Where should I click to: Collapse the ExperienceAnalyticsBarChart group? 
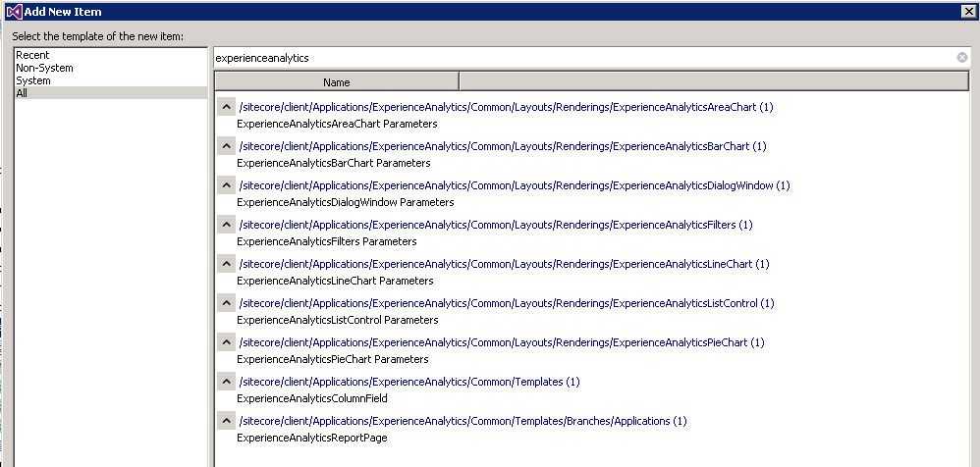point(226,146)
